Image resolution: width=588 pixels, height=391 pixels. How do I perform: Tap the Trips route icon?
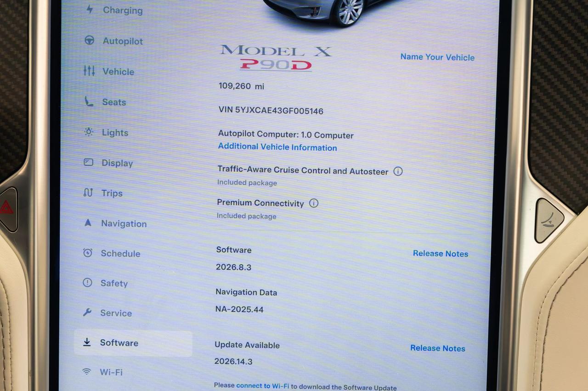(88, 193)
